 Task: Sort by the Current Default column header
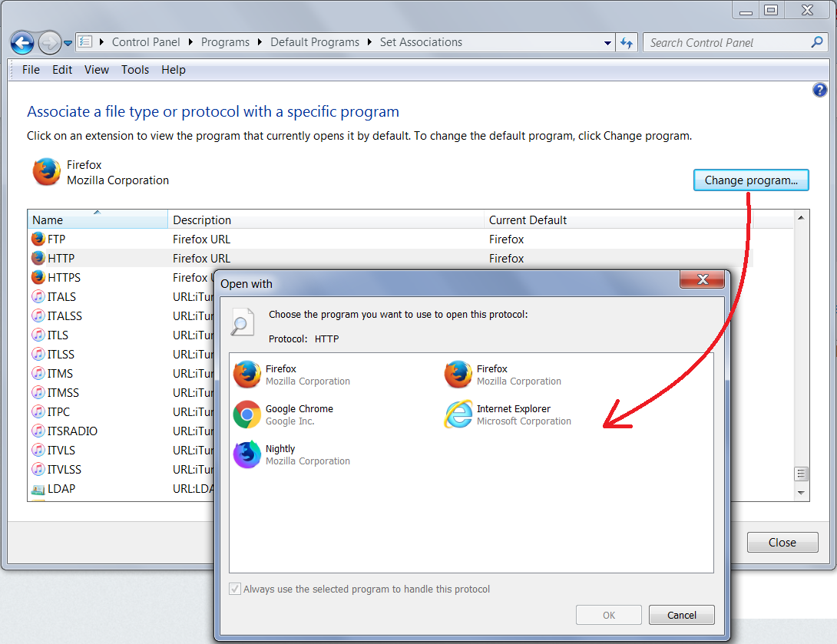coord(618,220)
